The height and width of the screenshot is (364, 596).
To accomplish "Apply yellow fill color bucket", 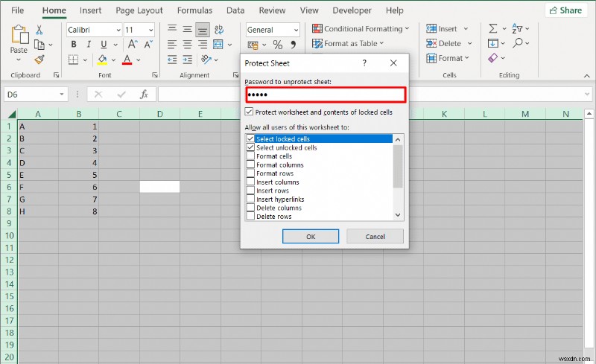I will [x=102, y=60].
